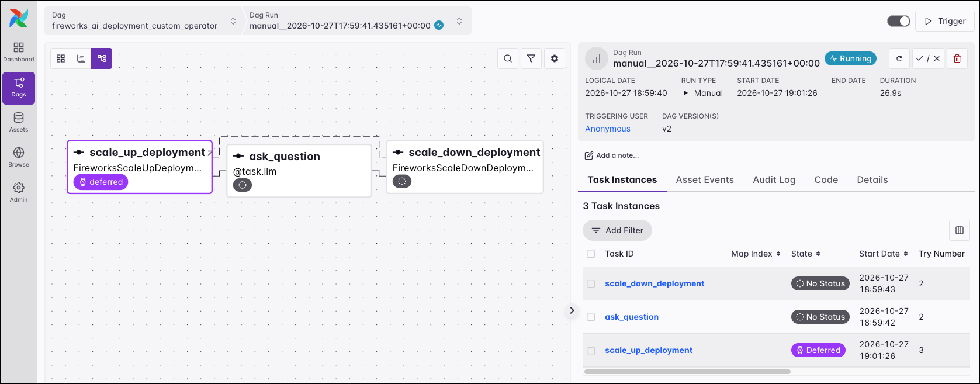Open scale_up_deployment task link
Image resolution: width=980 pixels, height=384 pixels.
649,350
